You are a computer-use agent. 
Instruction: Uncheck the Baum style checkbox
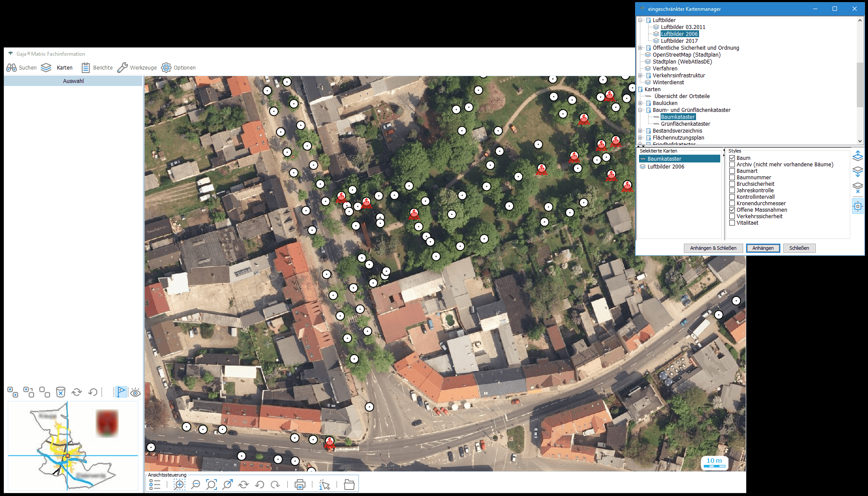tap(732, 158)
